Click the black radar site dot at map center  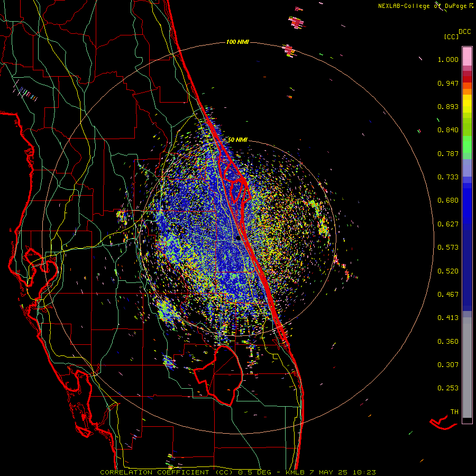pos(238,239)
